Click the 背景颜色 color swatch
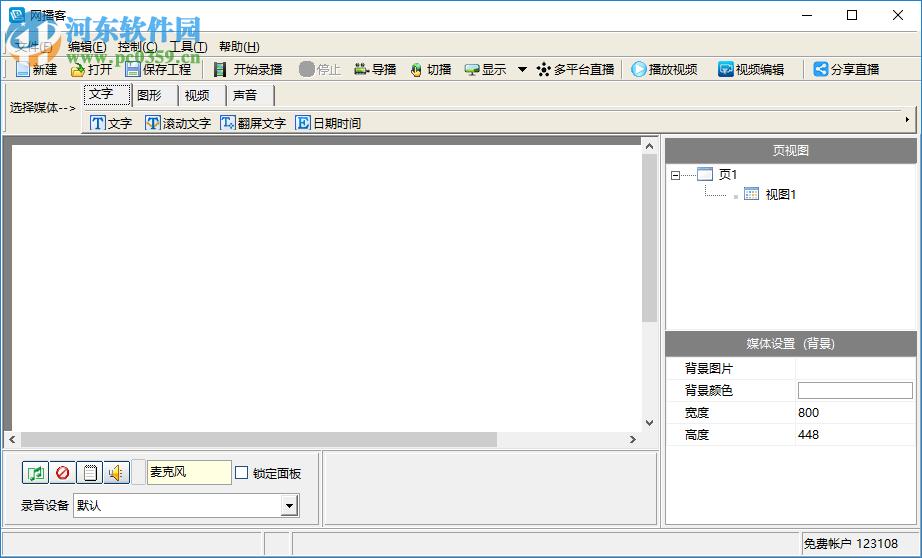Screen dimensions: 922x558 pos(855,390)
